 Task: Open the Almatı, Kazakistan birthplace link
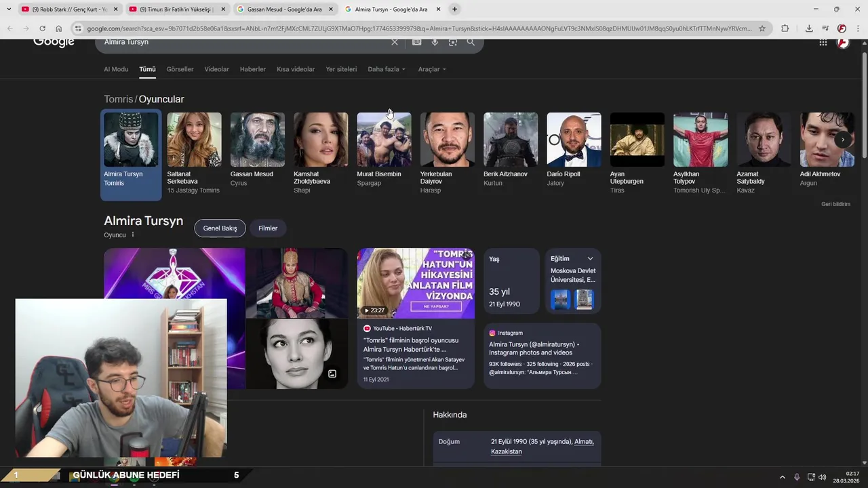click(x=542, y=447)
